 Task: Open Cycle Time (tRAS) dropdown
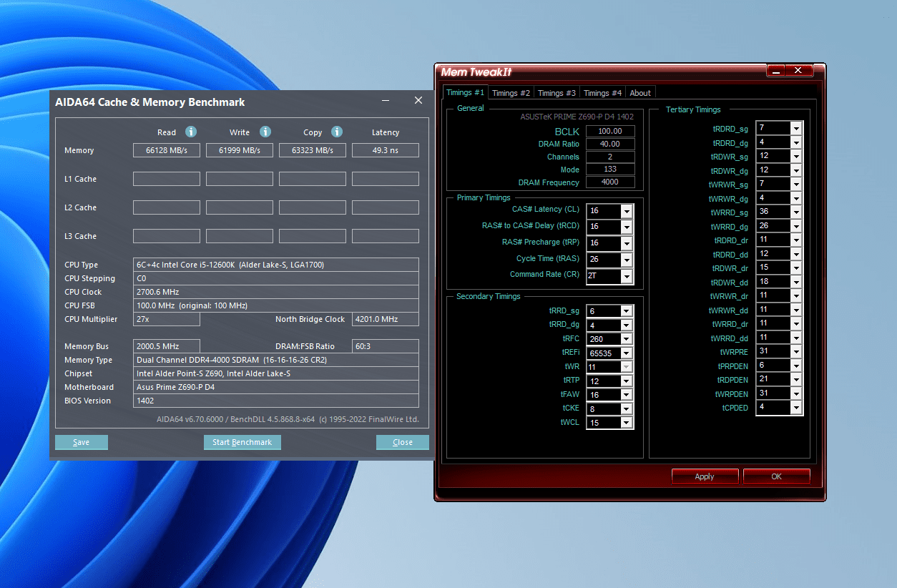tap(627, 259)
